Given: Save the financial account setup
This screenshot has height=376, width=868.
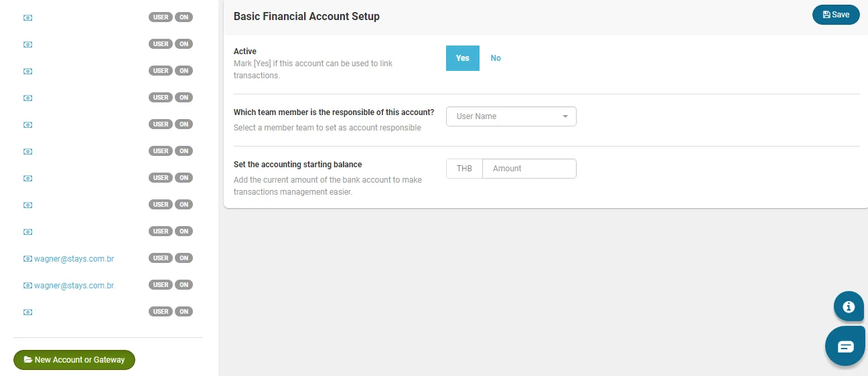Looking at the screenshot, I should pos(836,15).
